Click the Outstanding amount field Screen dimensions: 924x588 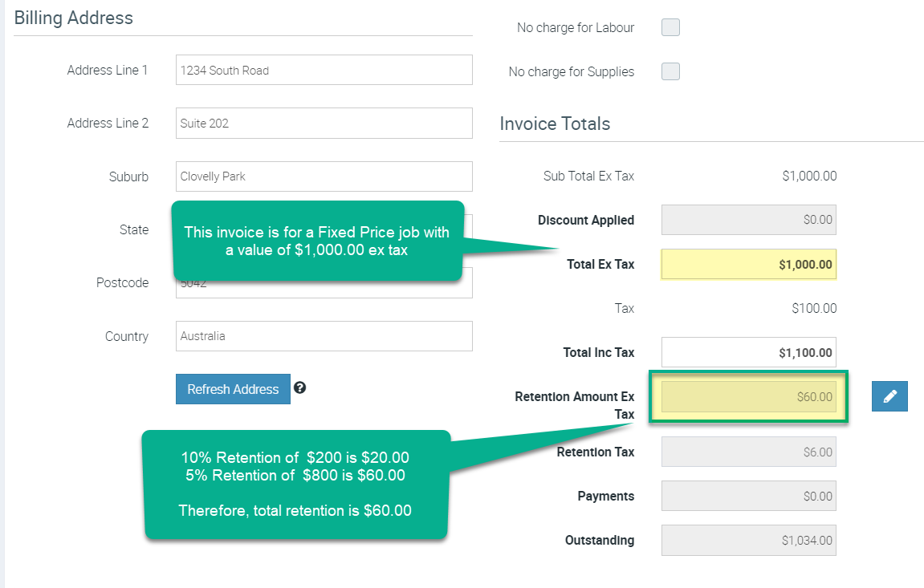coord(748,540)
